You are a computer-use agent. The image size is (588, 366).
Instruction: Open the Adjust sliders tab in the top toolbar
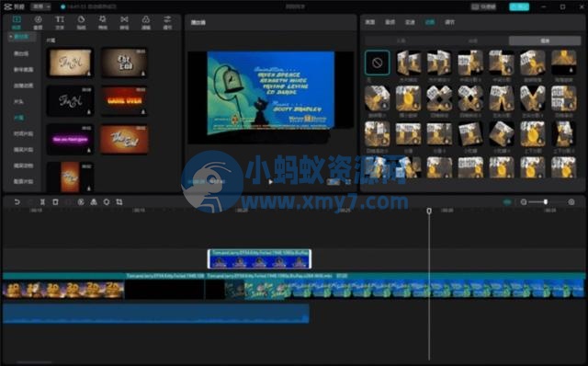tap(167, 22)
